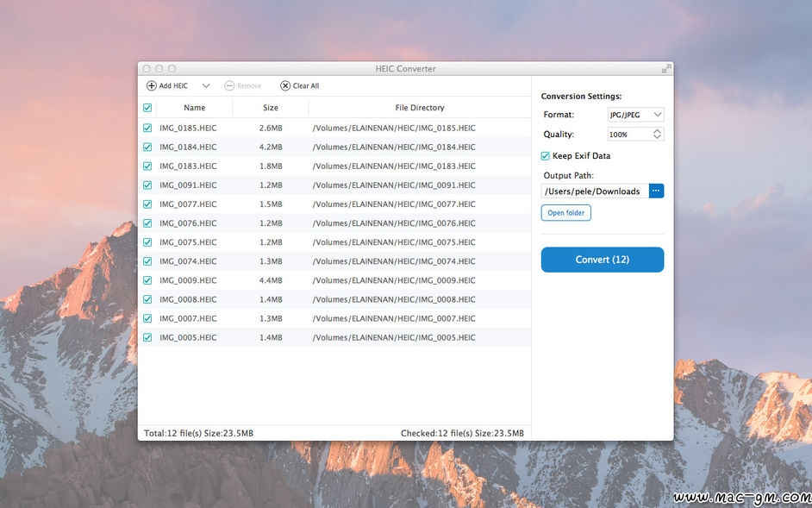The image size is (812, 508).
Task: Click the Checked:12 file(s) status text
Action: tap(462, 433)
